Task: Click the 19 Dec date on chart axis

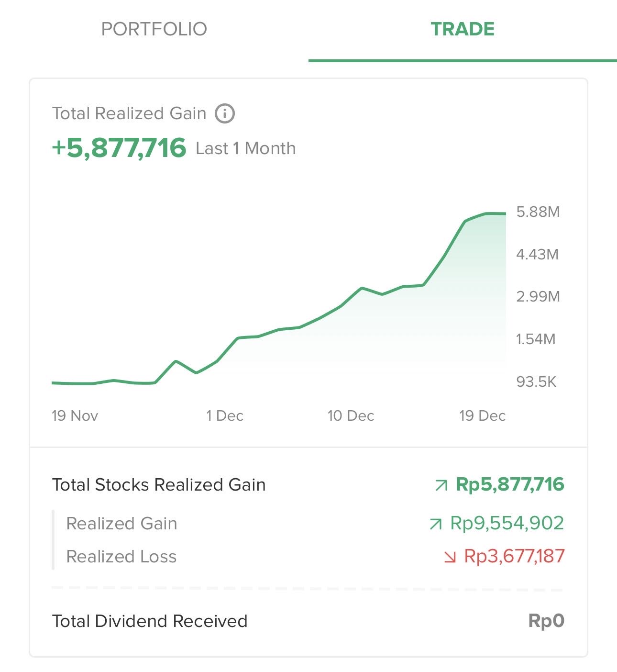Action: (482, 415)
